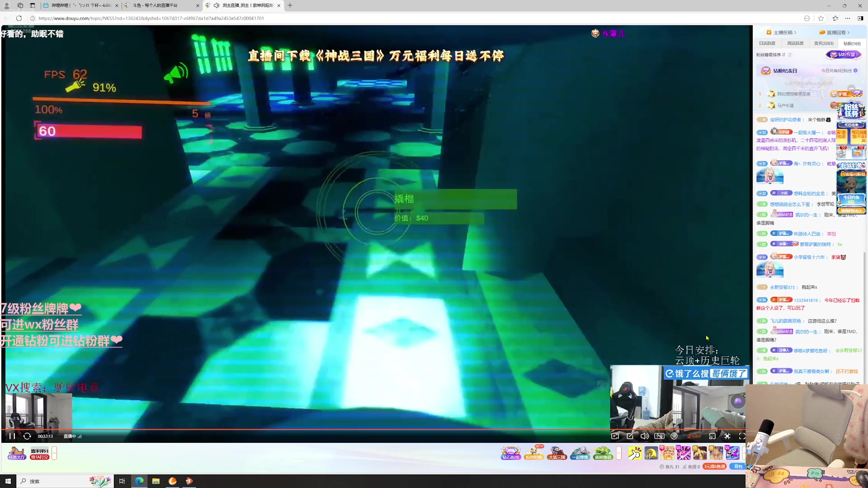Screen dimensions: 868x488
Task: Toggle the subtitle (字幕) button in player
Action: (x=660, y=436)
